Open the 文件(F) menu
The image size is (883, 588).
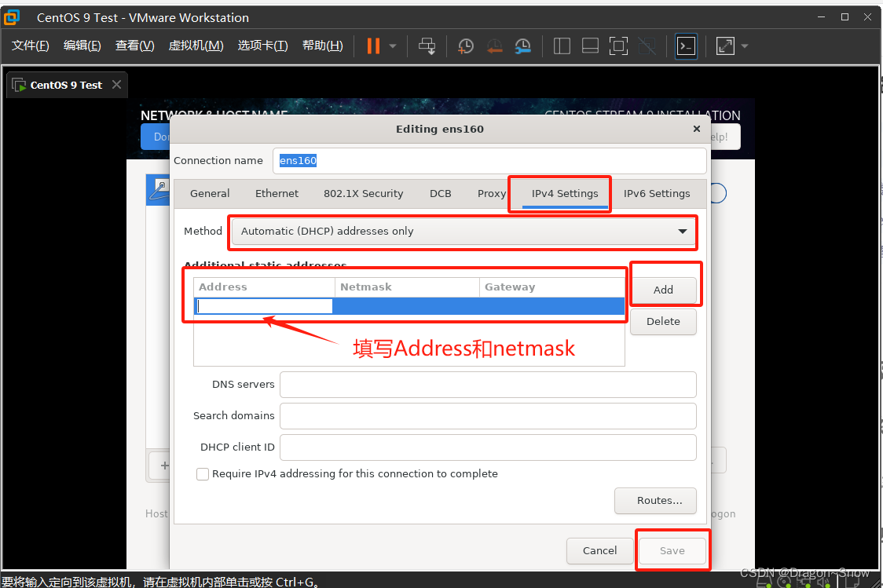coord(31,46)
